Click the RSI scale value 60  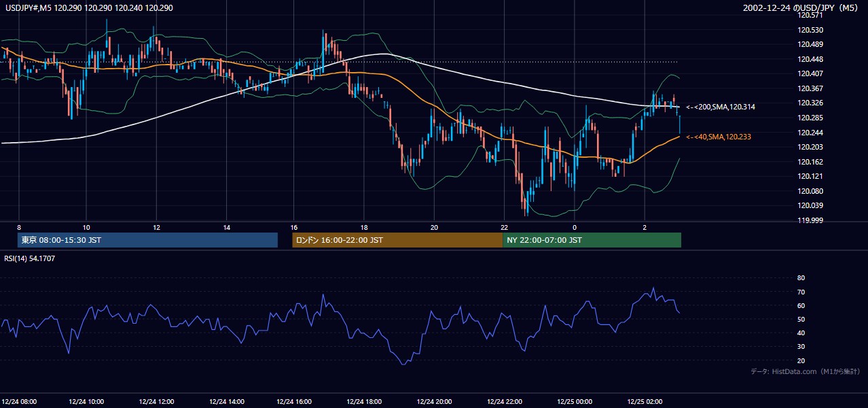pos(801,305)
